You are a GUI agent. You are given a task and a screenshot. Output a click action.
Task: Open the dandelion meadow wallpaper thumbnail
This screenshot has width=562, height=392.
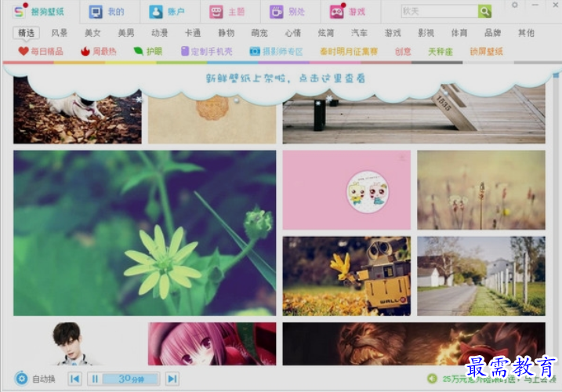pyautogui.click(x=481, y=190)
